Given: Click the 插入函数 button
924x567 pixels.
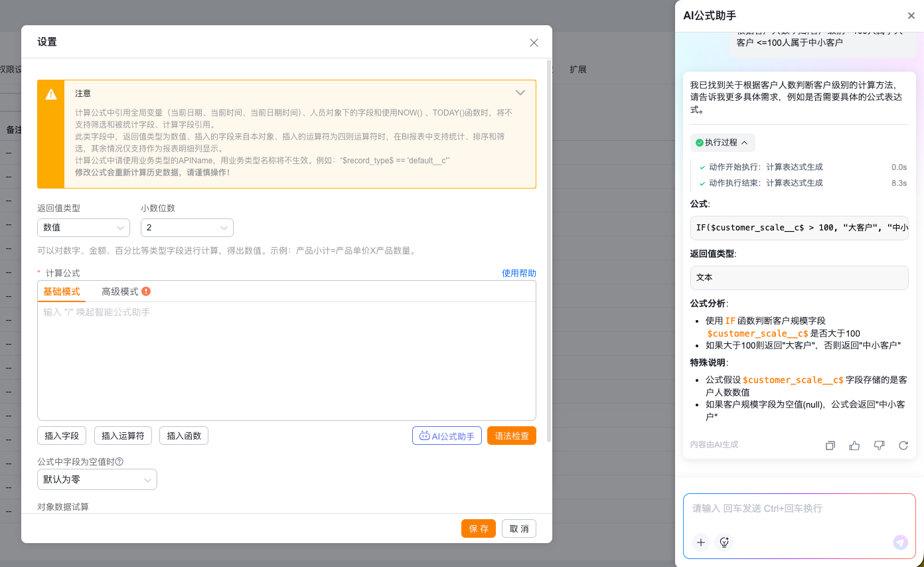Looking at the screenshot, I should [184, 436].
